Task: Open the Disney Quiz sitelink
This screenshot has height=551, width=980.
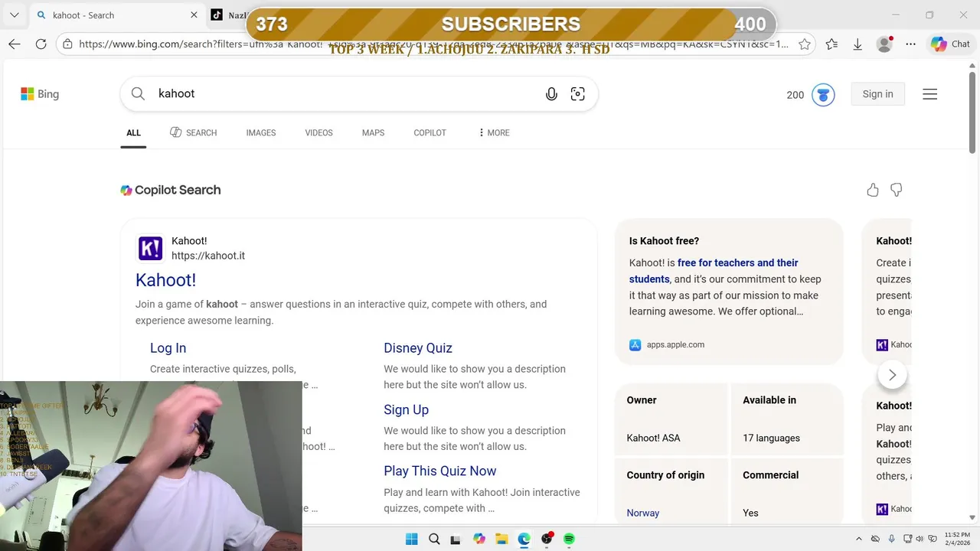Action: click(418, 348)
